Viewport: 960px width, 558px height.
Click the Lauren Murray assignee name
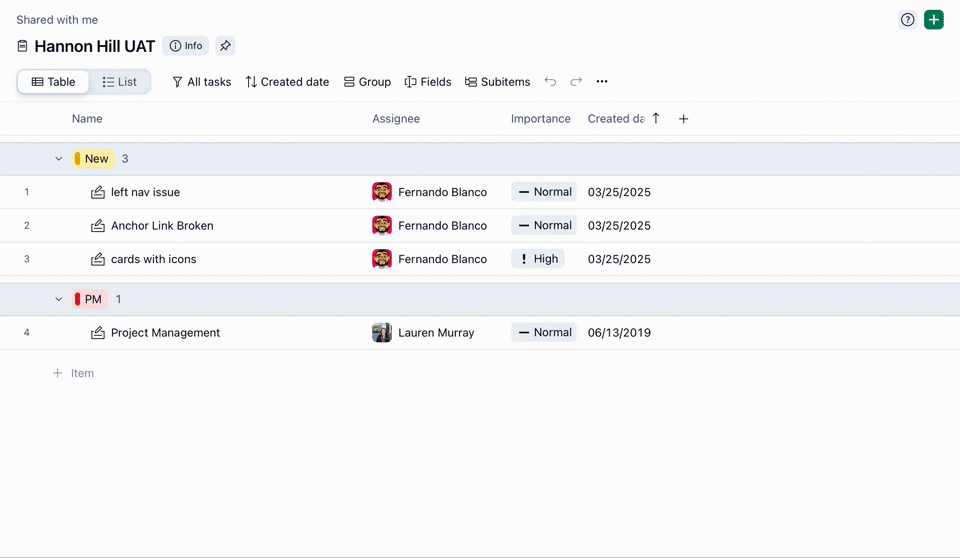pyautogui.click(x=436, y=333)
